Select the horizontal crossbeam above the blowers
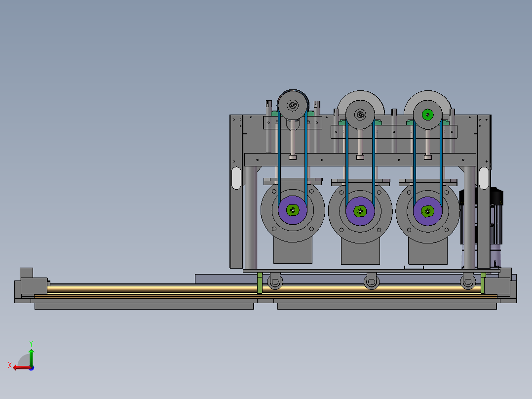 (x=360, y=160)
